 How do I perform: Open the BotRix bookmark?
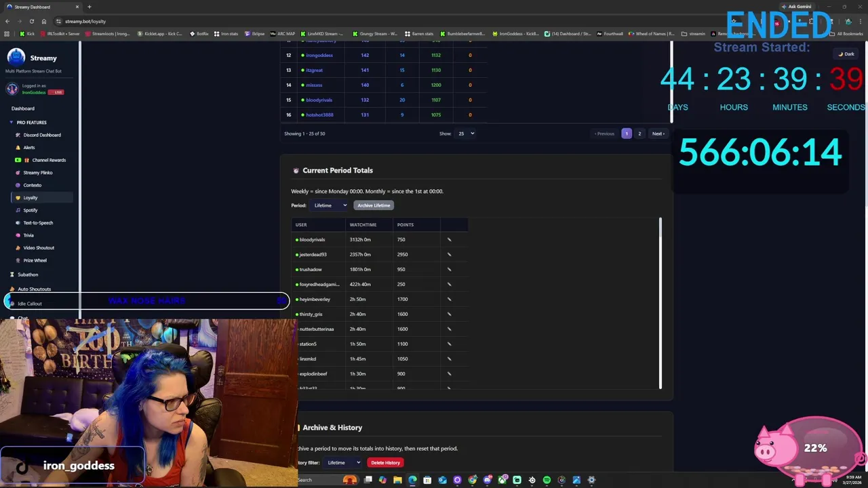point(199,33)
